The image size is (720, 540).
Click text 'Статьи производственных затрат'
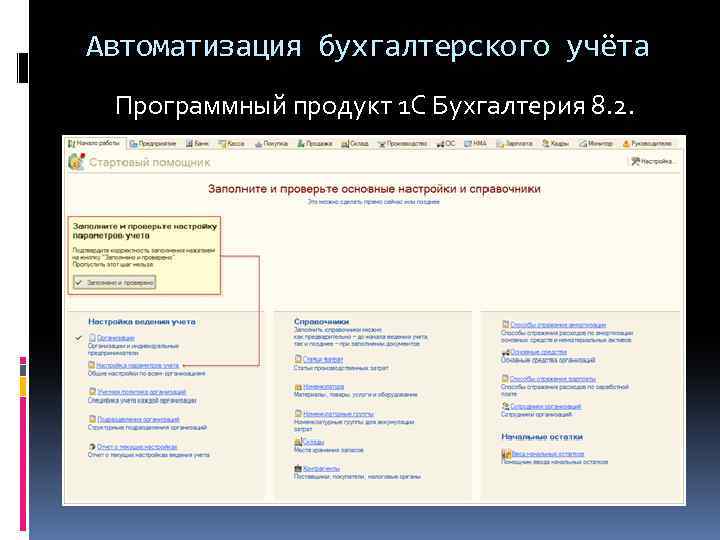[x=341, y=368]
